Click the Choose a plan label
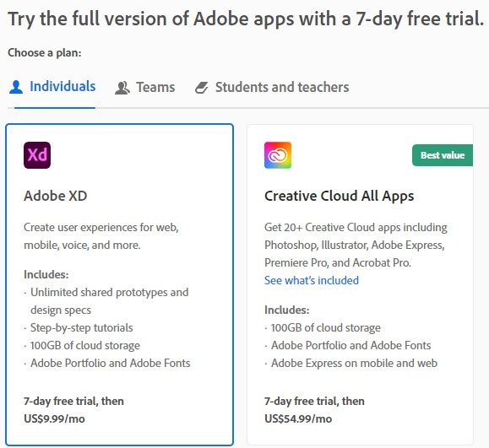This screenshot has width=489, height=448. pos(44,53)
